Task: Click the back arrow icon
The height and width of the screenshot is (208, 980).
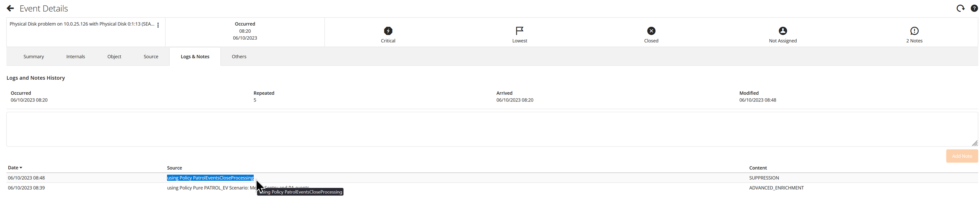Action: pos(10,8)
